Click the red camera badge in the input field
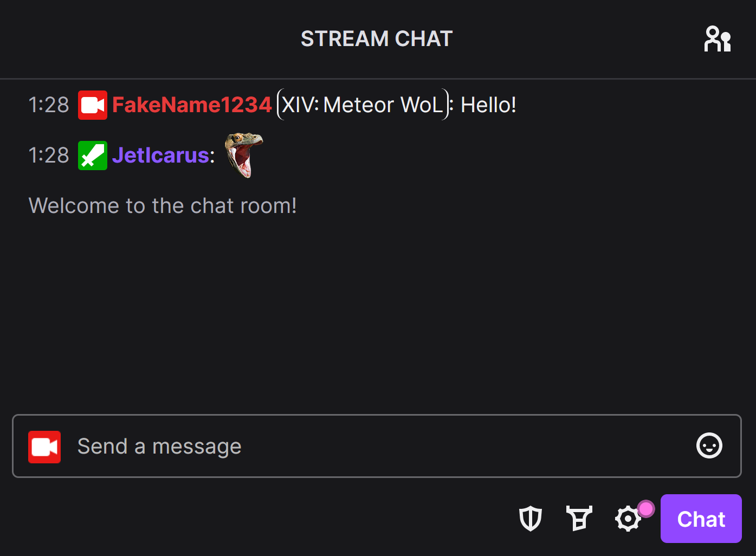Viewport: 756px width, 556px height. pyautogui.click(x=44, y=447)
